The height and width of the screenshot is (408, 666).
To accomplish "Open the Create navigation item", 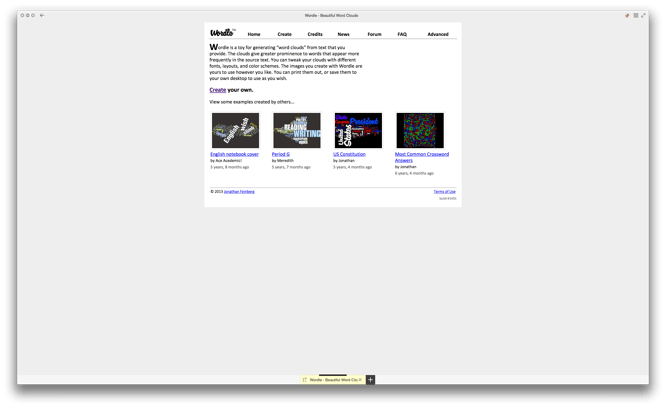I will [x=285, y=34].
